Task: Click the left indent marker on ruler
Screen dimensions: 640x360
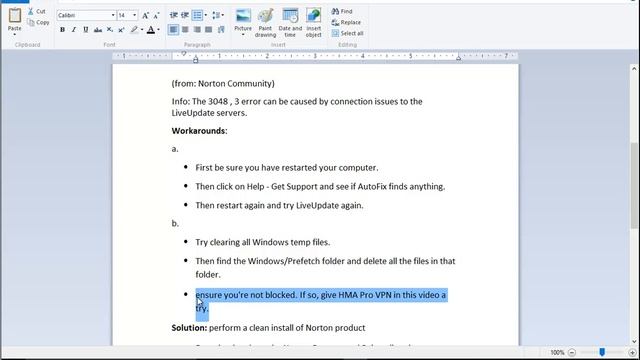Action: (x=196, y=60)
